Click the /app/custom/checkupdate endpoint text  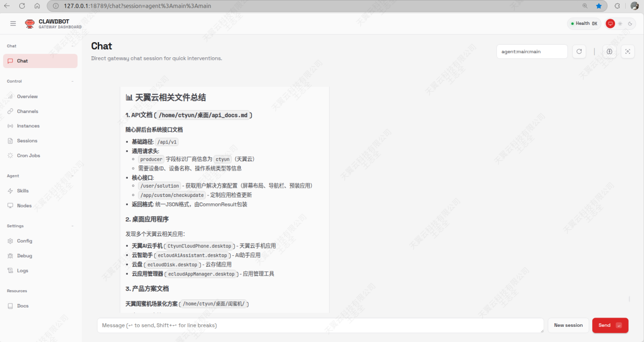172,195
